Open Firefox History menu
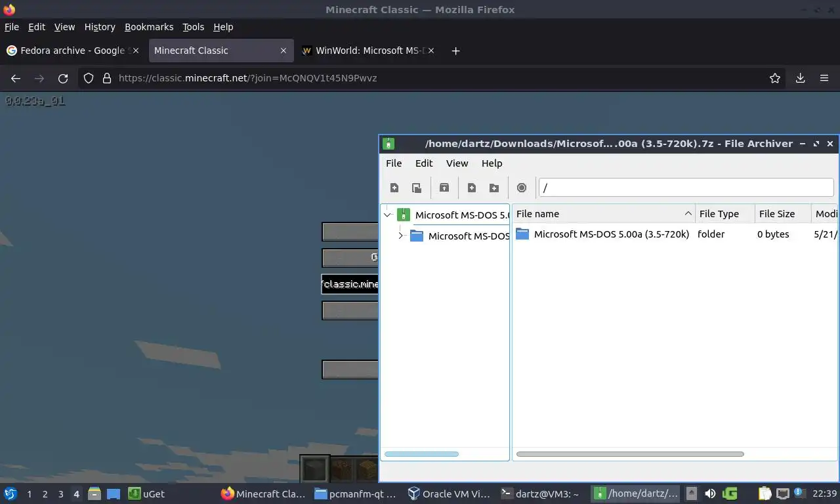 coord(100,27)
